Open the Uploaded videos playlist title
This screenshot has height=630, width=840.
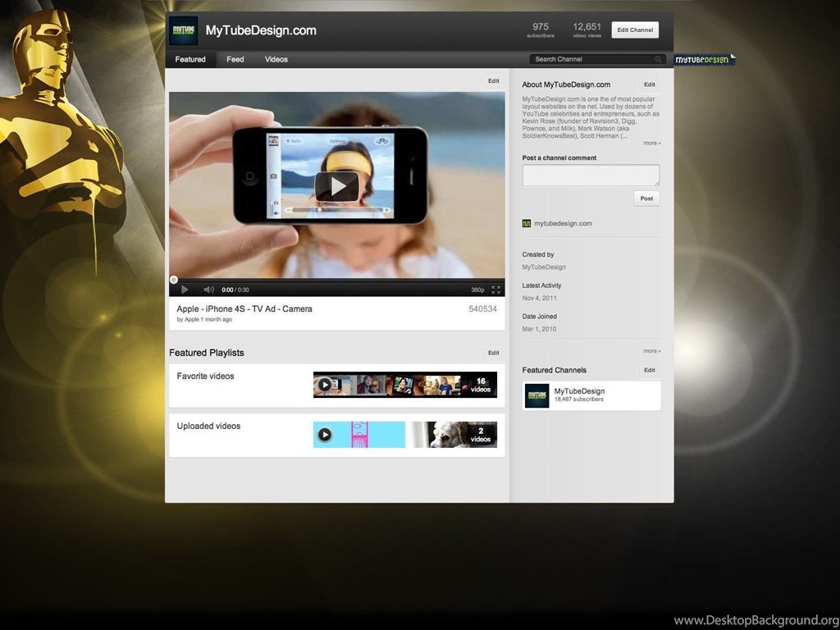(x=208, y=426)
